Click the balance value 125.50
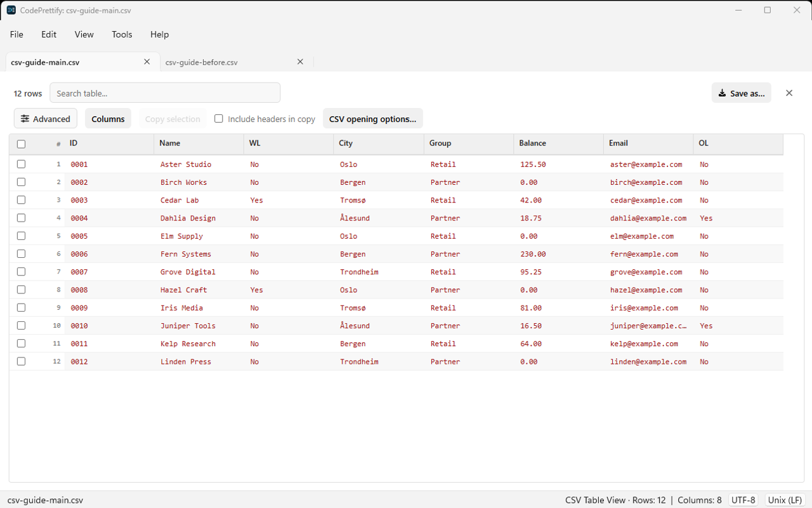 pos(533,164)
